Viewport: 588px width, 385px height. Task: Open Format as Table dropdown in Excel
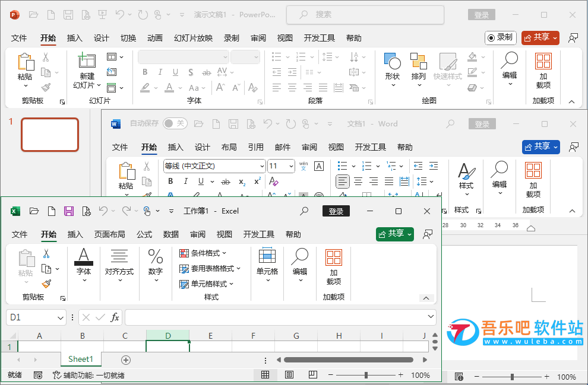click(x=210, y=269)
